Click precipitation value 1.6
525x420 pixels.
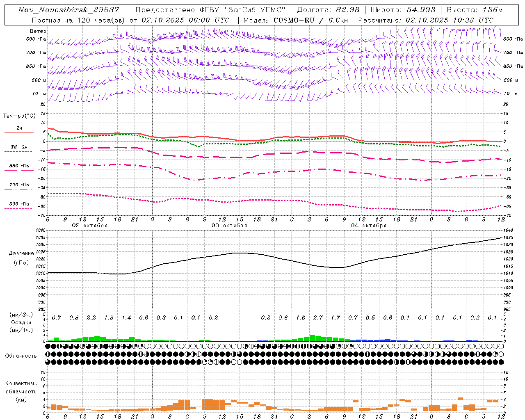point(301,318)
